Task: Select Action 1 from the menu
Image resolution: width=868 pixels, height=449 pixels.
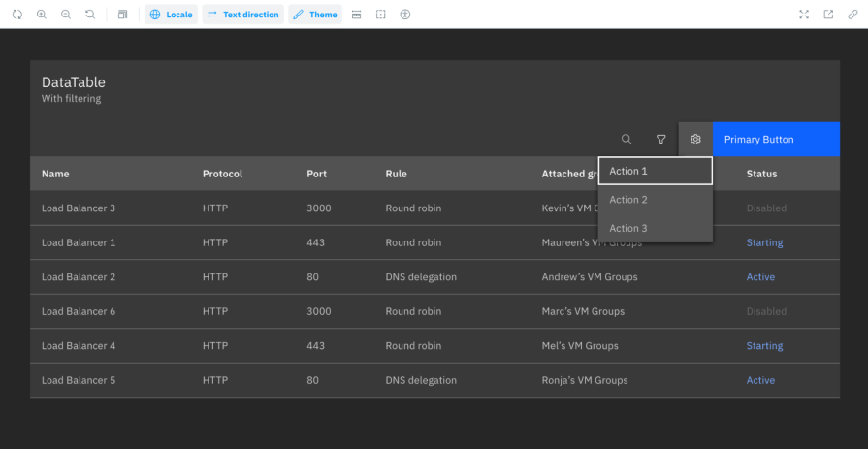Action: pyautogui.click(x=656, y=171)
